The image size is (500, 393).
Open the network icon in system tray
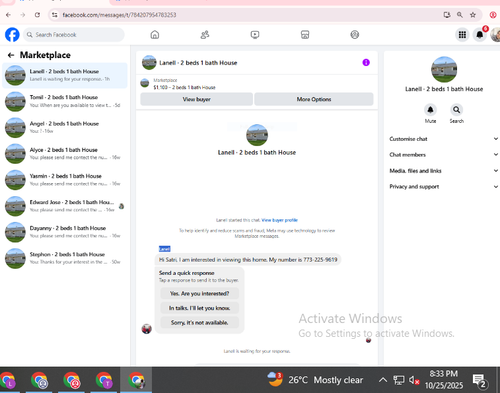pyautogui.click(x=399, y=380)
